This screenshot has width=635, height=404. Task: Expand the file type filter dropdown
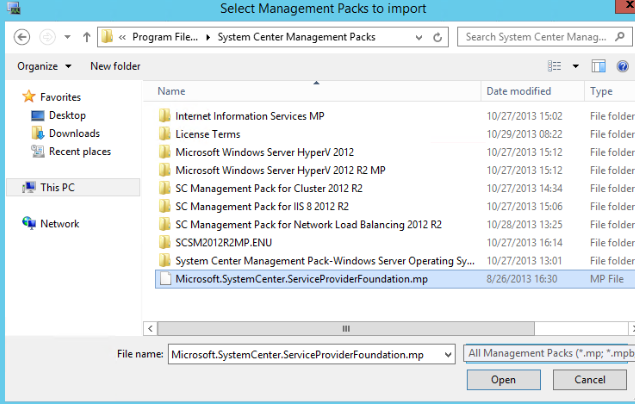tap(549, 353)
